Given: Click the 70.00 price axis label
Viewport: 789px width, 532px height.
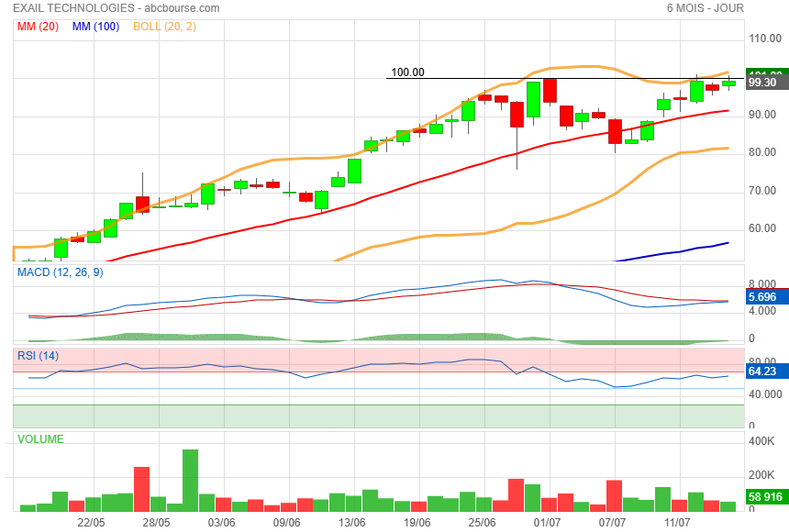Looking at the screenshot, I should [762, 191].
